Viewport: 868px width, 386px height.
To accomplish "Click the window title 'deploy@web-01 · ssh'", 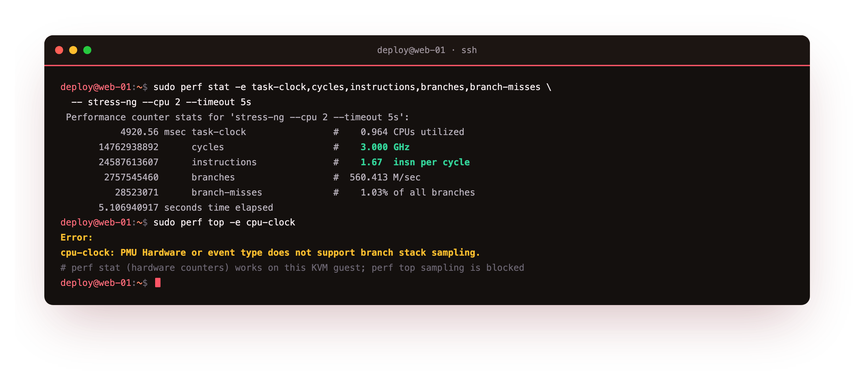I will tap(426, 50).
